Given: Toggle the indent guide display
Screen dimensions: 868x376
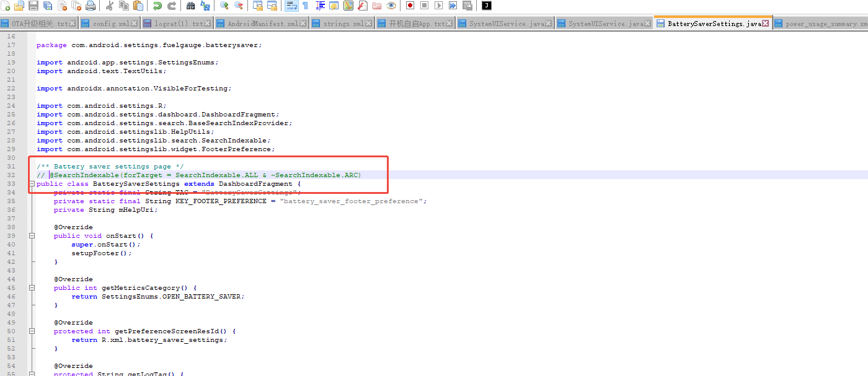Looking at the screenshot, I should click(x=320, y=6).
